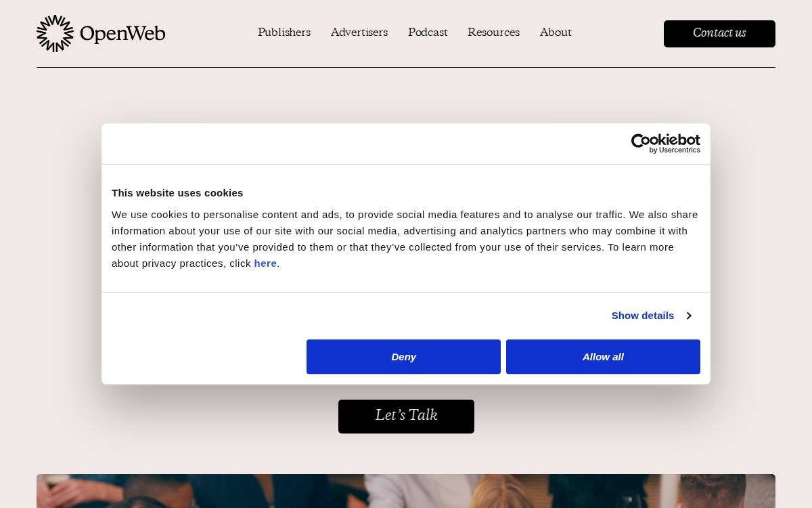Deny cookies
This screenshot has height=508, width=812.
click(403, 357)
